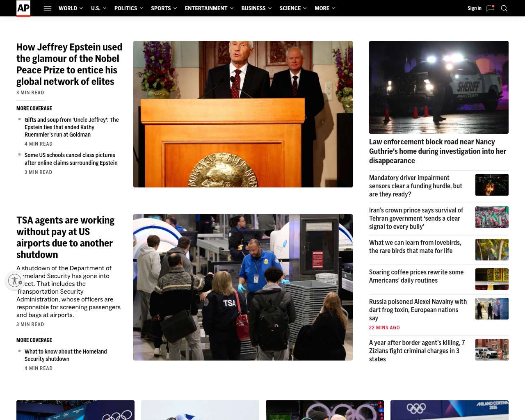Open Soaring coffee prices story headline
This screenshot has width=525, height=420.
416,276
